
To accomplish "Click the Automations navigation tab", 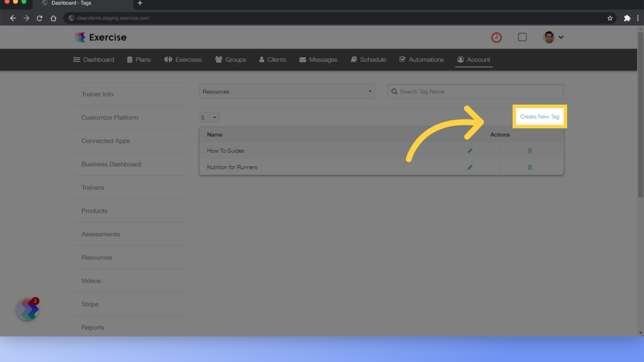I will (x=421, y=59).
